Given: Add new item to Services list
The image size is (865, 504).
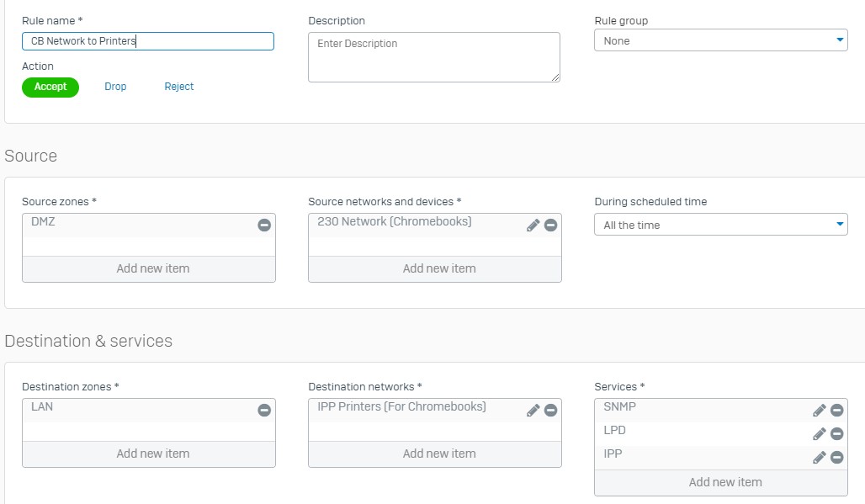Looking at the screenshot, I should (724, 482).
